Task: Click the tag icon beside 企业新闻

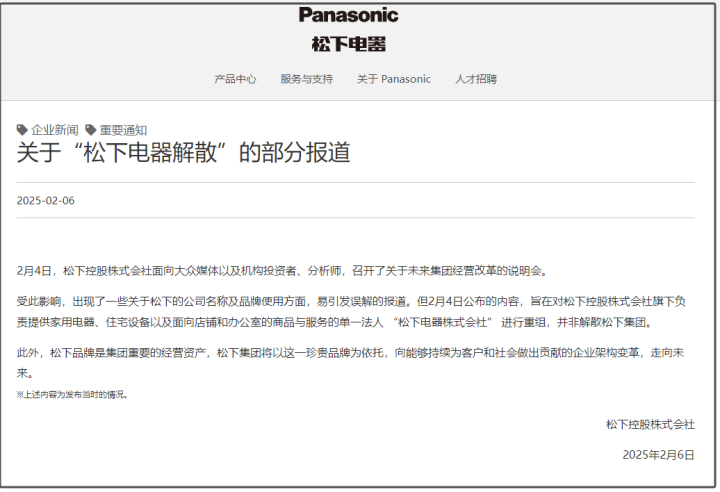Action: click(x=22, y=130)
